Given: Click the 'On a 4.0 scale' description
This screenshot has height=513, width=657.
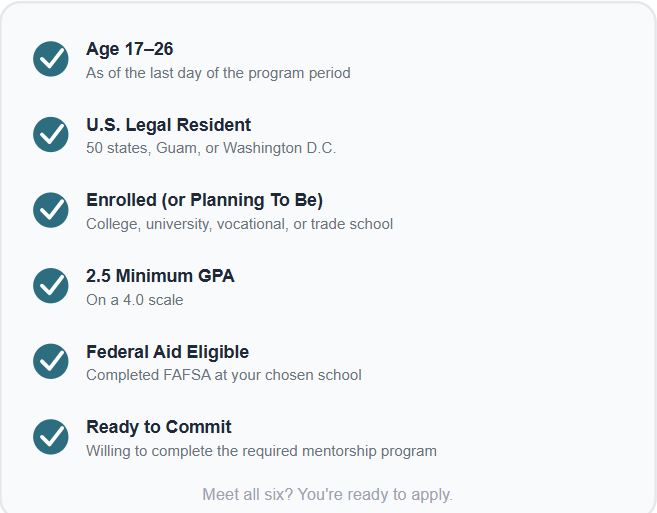Looking at the screenshot, I should coord(135,300).
